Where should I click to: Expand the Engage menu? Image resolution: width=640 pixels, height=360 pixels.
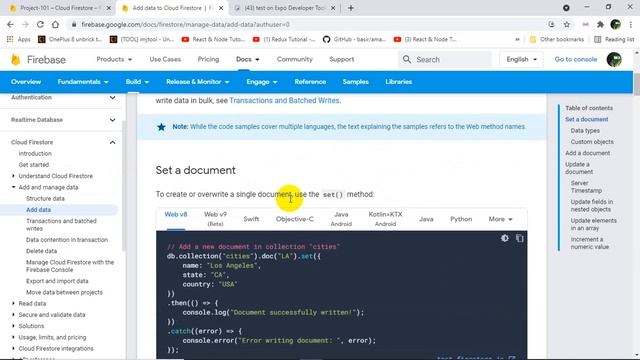(x=262, y=82)
